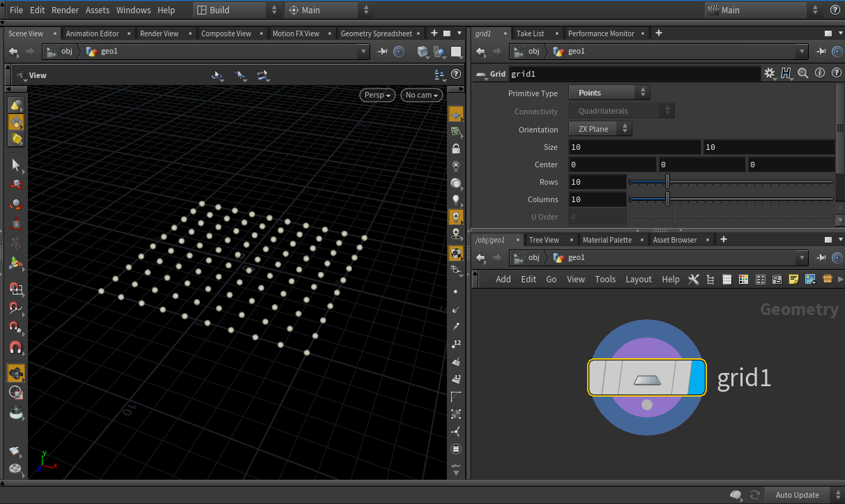
Task: Click the main help icon in top bar
Action: click(x=835, y=10)
